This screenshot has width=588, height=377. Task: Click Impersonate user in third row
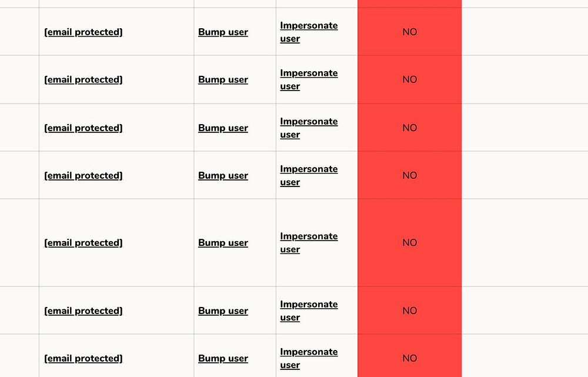tap(309, 128)
